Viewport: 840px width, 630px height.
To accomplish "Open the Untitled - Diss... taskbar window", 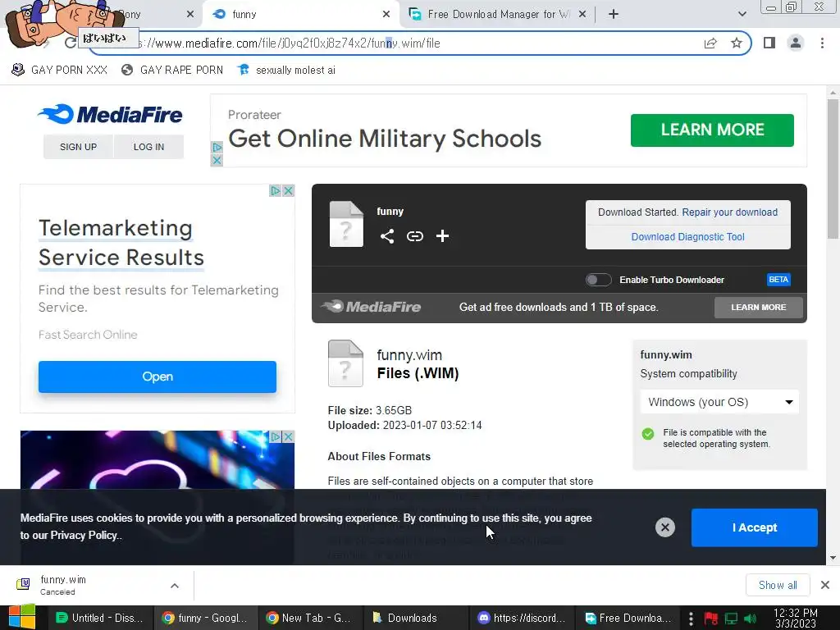I will click(100, 619).
